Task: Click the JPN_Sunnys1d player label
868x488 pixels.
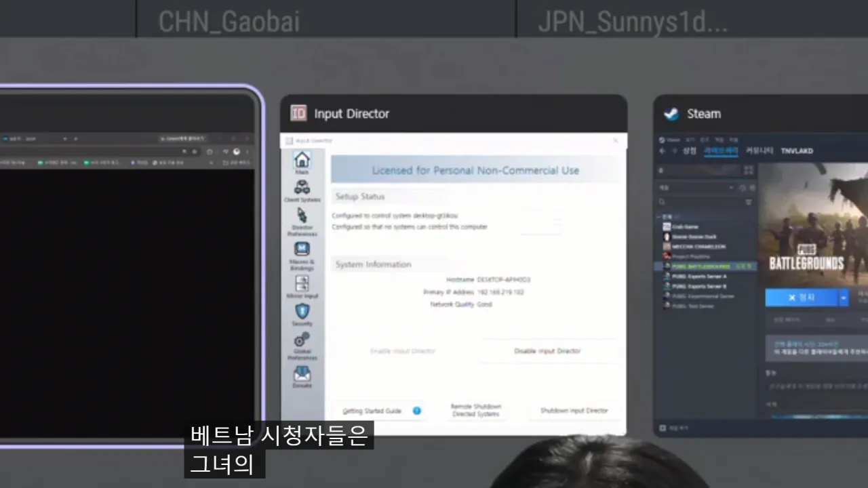Action: pyautogui.click(x=632, y=22)
